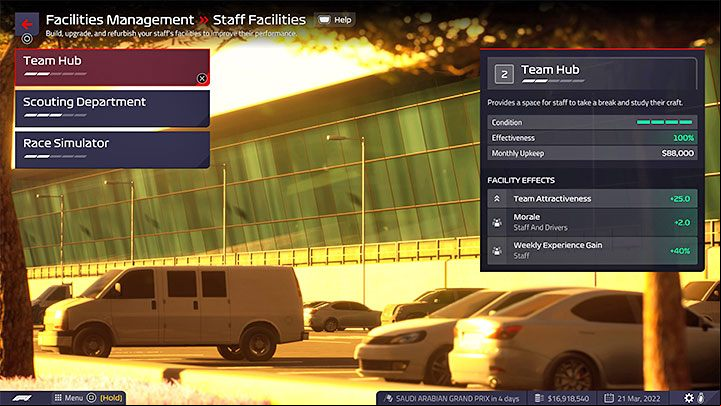The width and height of the screenshot is (721, 406).
Task: Select Team Hub in the facilities list
Action: pyautogui.click(x=112, y=68)
